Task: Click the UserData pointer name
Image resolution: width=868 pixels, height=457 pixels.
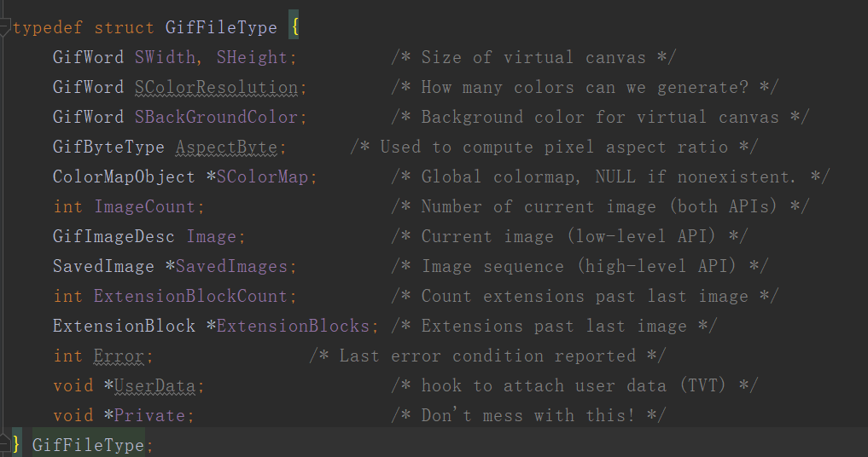Action: pos(154,385)
